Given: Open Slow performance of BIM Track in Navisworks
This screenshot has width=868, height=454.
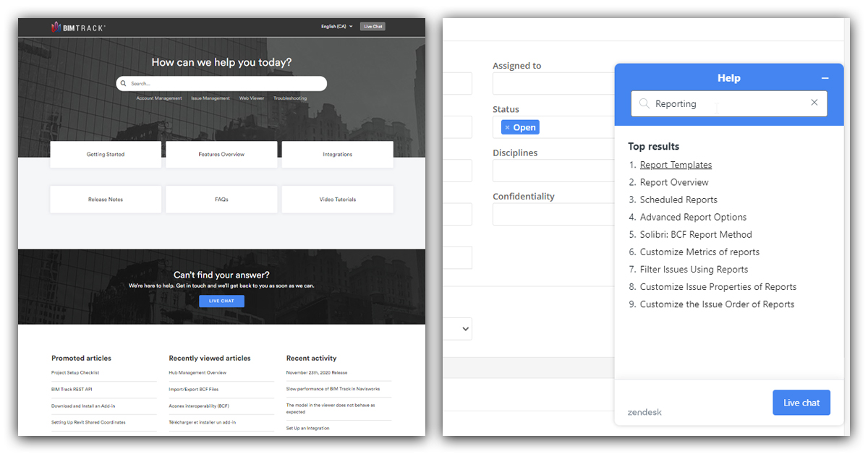Looking at the screenshot, I should [333, 389].
